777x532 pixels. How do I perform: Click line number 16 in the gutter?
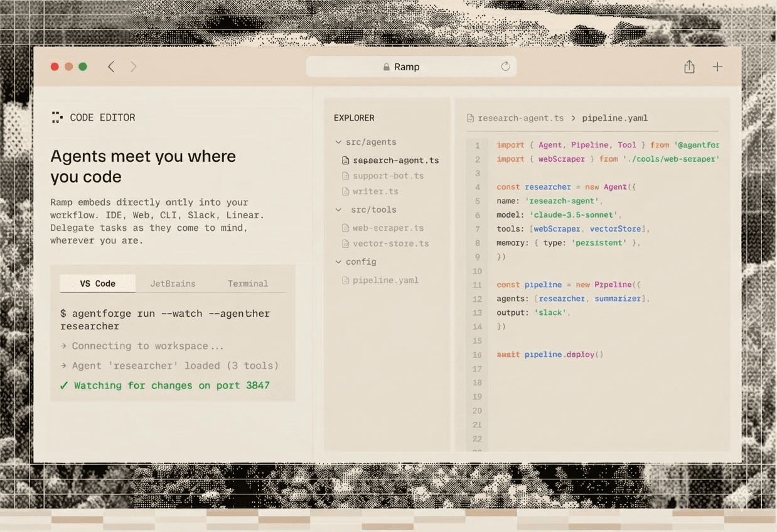478,355
